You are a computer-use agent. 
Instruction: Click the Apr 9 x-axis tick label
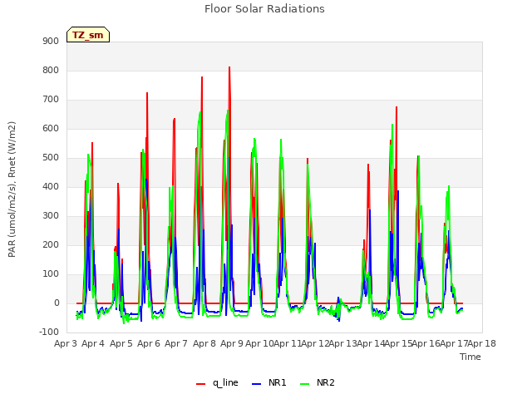click(232, 343)
